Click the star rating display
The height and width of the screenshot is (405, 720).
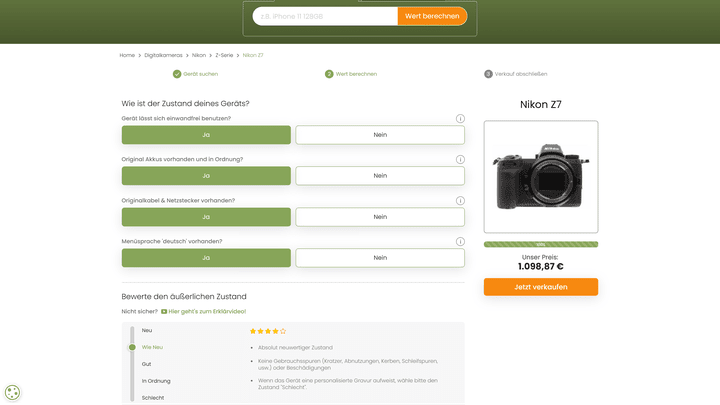(268, 331)
